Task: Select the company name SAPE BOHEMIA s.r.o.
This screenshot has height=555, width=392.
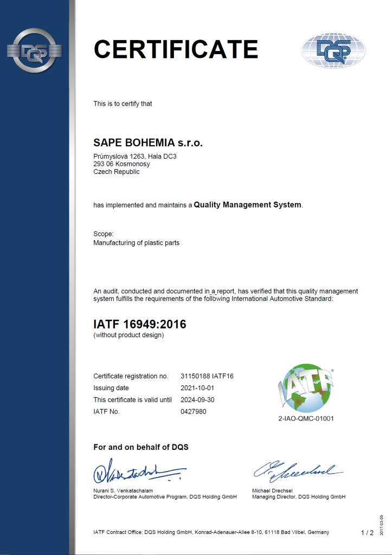Action: [x=148, y=143]
